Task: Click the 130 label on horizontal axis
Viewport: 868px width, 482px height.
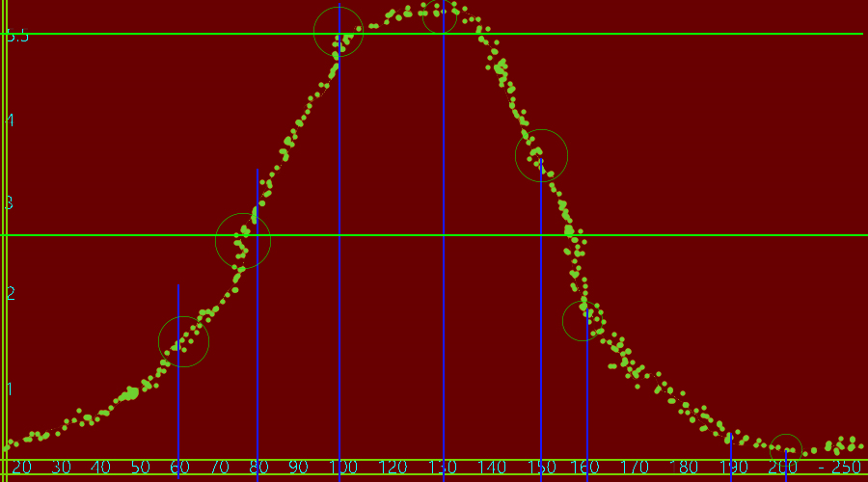Action: pos(443,468)
